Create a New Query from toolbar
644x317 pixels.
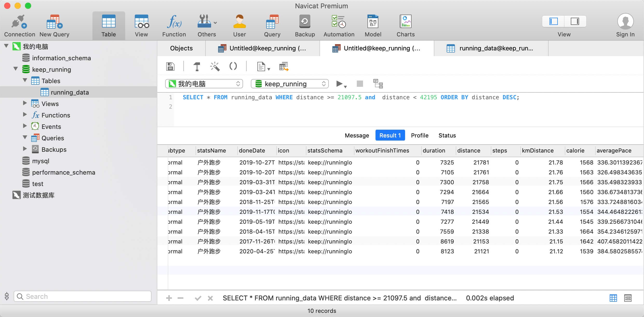pyautogui.click(x=54, y=26)
